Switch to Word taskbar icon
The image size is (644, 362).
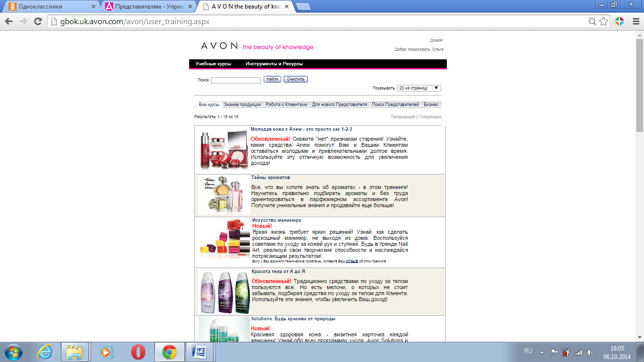pos(200,352)
